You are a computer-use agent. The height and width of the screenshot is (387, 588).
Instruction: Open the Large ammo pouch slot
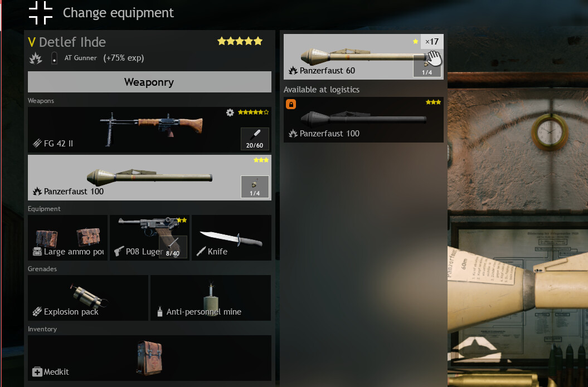pyautogui.click(x=67, y=238)
